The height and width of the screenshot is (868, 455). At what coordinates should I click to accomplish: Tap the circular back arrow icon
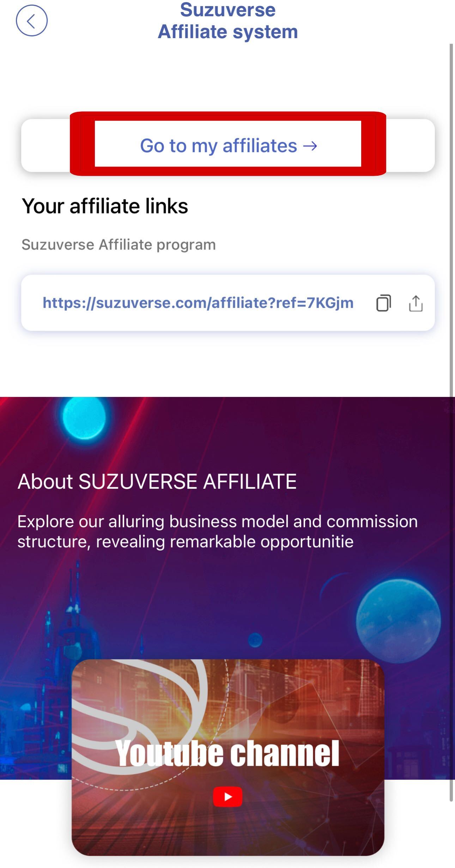(x=32, y=20)
